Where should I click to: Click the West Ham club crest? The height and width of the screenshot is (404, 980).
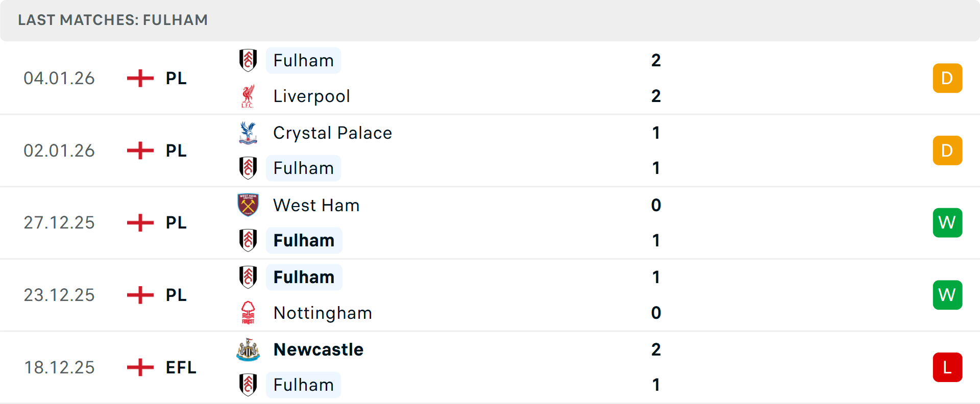click(248, 205)
